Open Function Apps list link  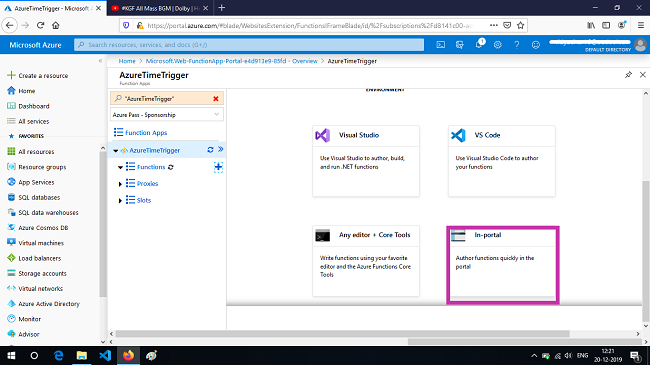coord(146,133)
